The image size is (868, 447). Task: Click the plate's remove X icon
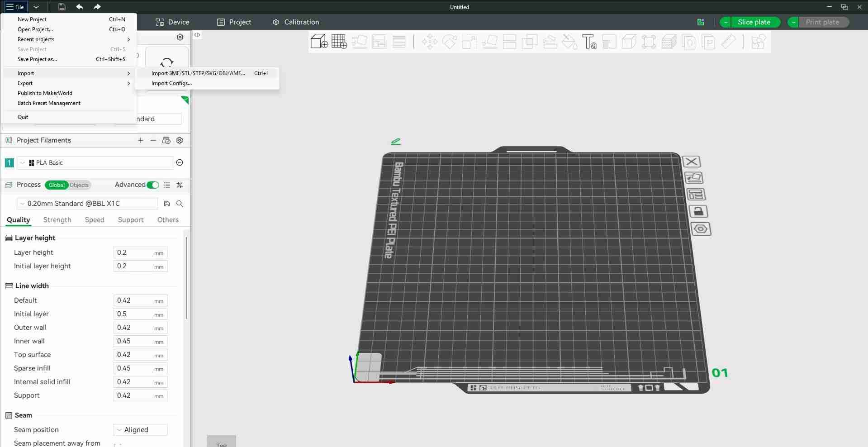coord(691,162)
